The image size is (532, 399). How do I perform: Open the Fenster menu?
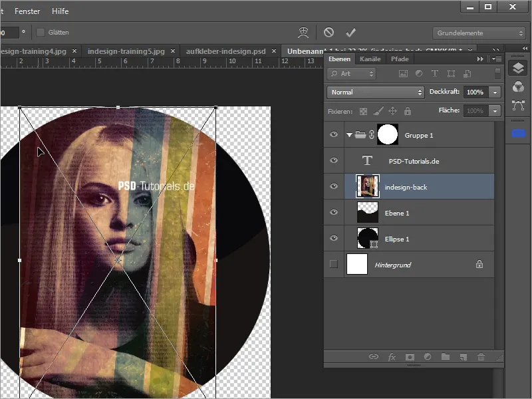pyautogui.click(x=27, y=11)
